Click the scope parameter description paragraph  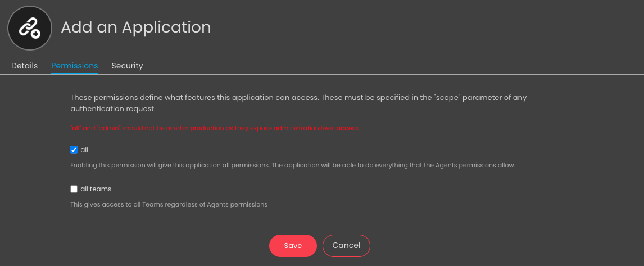coord(298,103)
